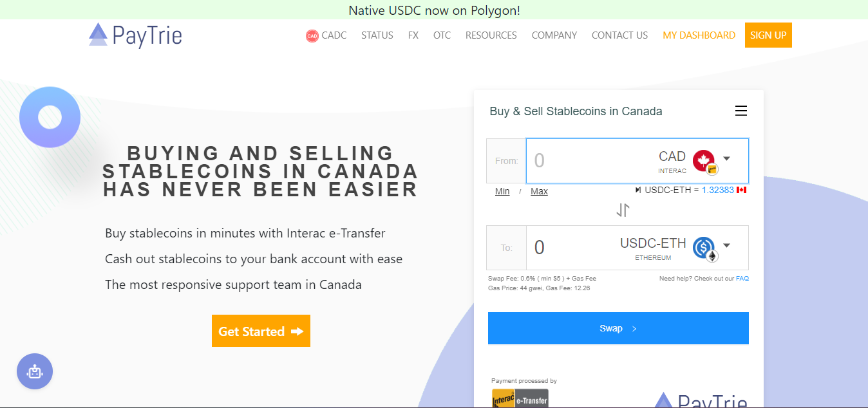Screen dimensions: 868x408
Task: Open the FAQ link
Action: click(742, 279)
